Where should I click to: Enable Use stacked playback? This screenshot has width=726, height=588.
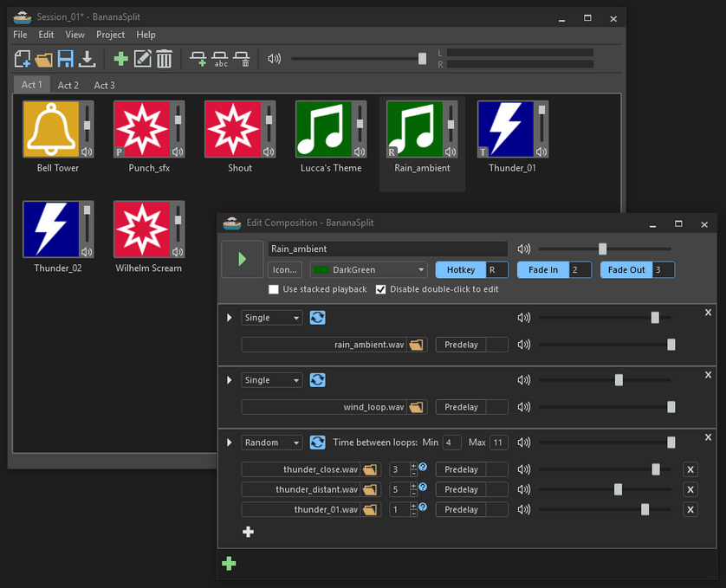point(274,289)
